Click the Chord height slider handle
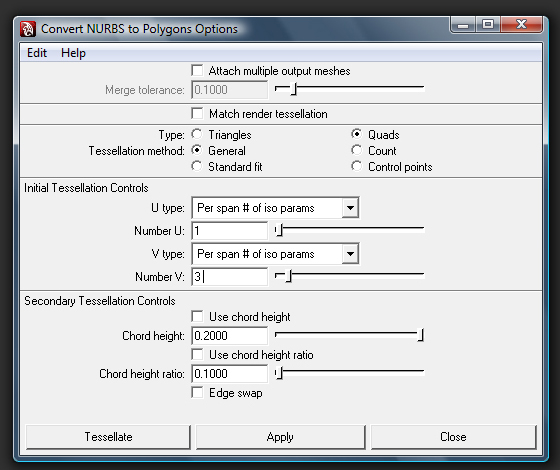 coord(421,335)
